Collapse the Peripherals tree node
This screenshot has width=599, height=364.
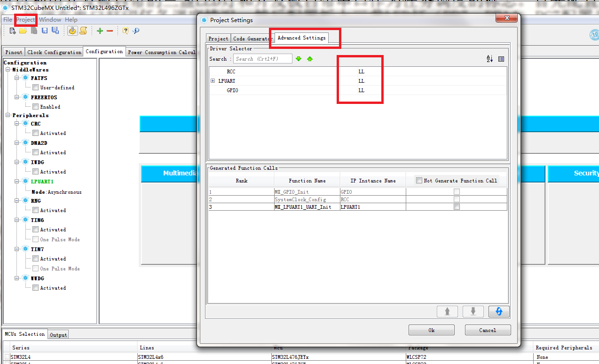coord(8,115)
